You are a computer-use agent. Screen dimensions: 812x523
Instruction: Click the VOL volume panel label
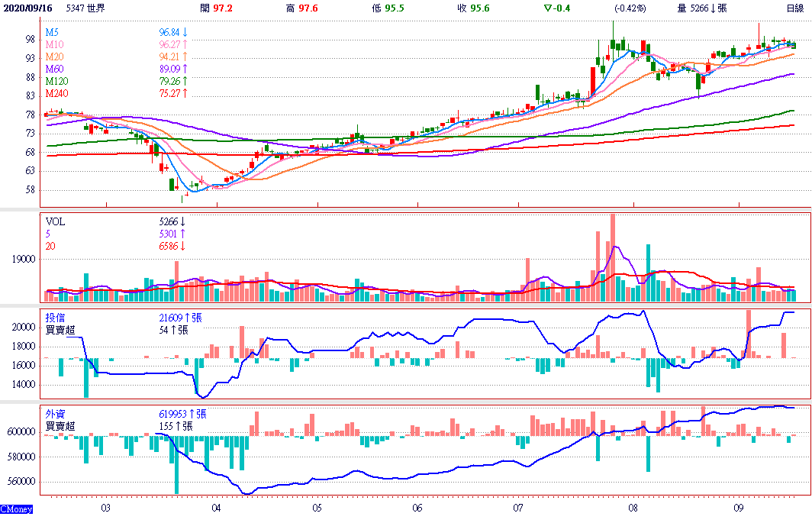coord(56,223)
